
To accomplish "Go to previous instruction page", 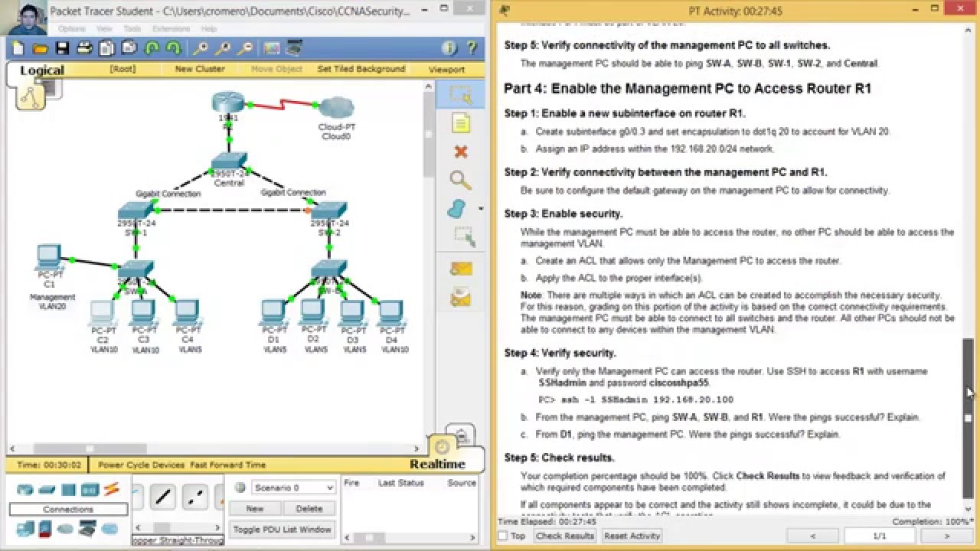I will click(813, 536).
